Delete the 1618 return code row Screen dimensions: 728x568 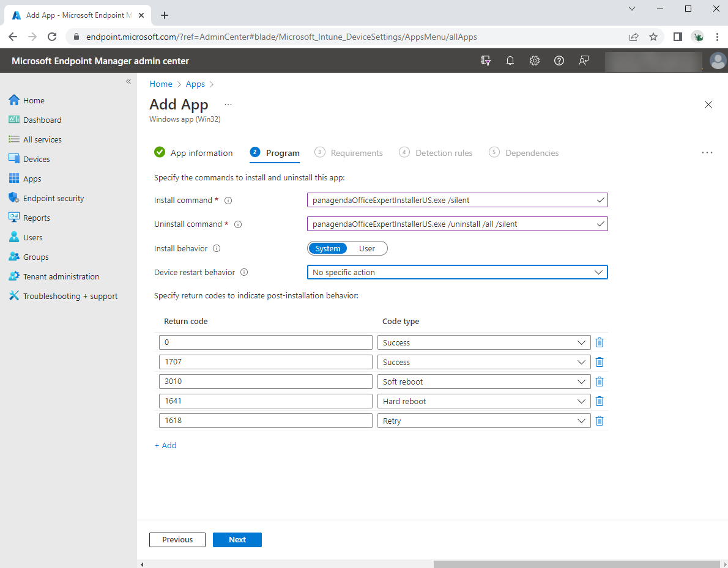(x=600, y=421)
